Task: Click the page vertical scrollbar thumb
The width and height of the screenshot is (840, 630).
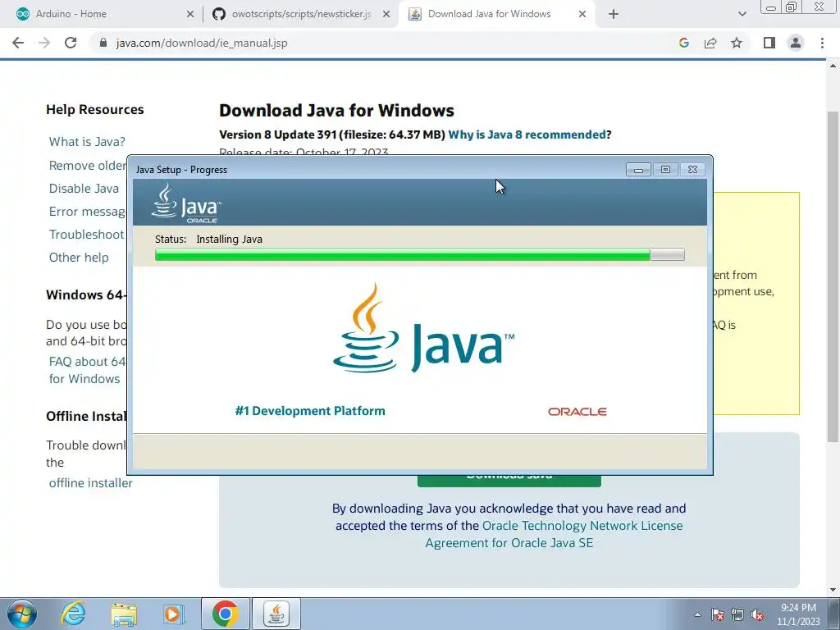Action: pos(833,276)
